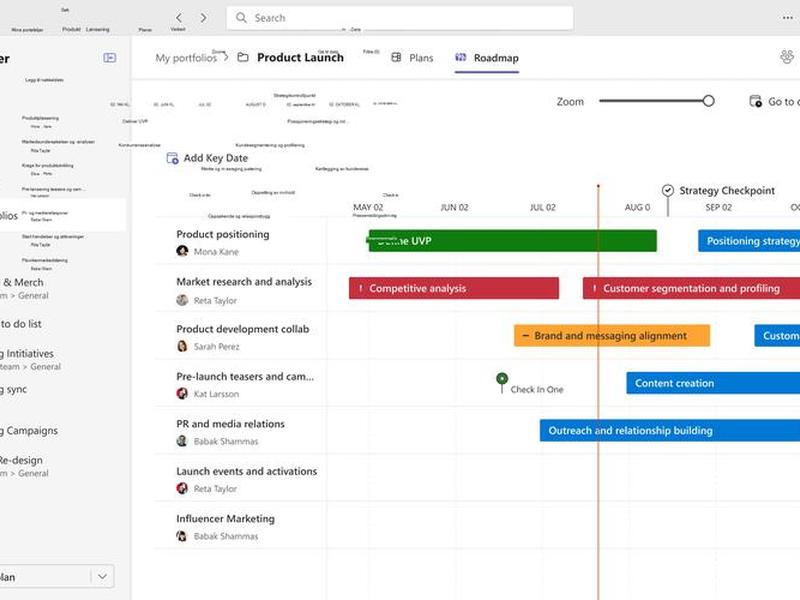Select the Roadmap tab

[x=487, y=58]
